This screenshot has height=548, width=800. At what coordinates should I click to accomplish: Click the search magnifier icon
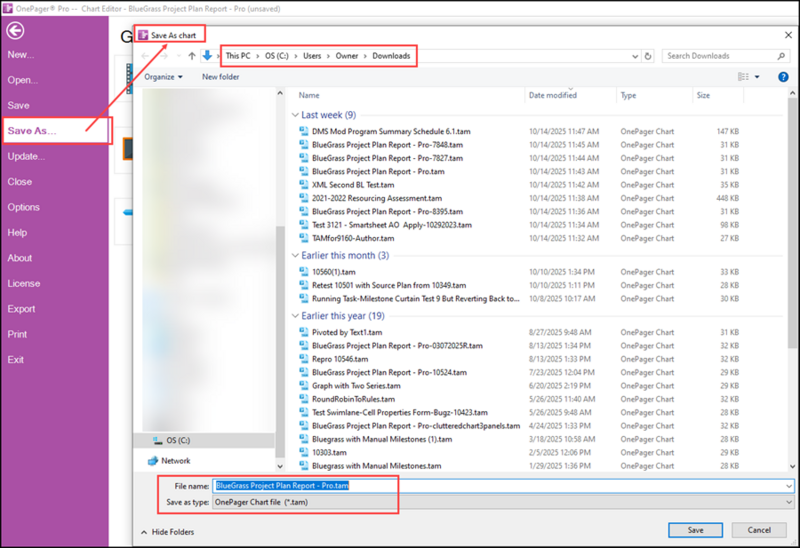[x=781, y=56]
